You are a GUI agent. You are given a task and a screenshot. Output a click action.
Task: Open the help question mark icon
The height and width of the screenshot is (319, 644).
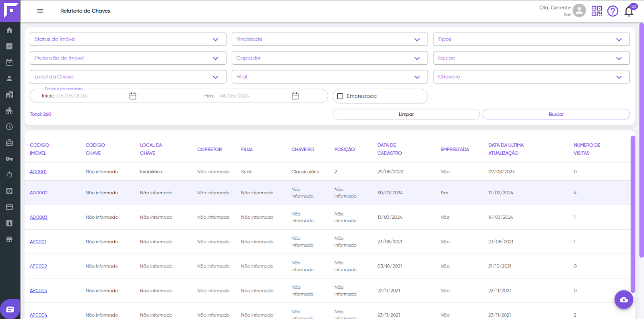coord(613,11)
